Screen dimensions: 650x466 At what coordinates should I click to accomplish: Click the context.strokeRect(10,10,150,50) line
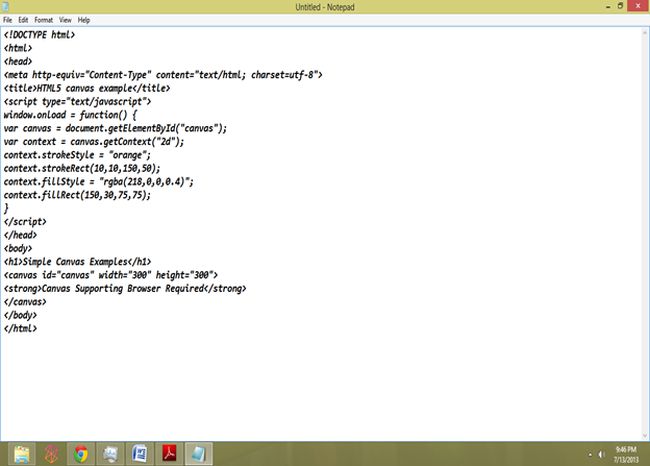click(x=82, y=168)
